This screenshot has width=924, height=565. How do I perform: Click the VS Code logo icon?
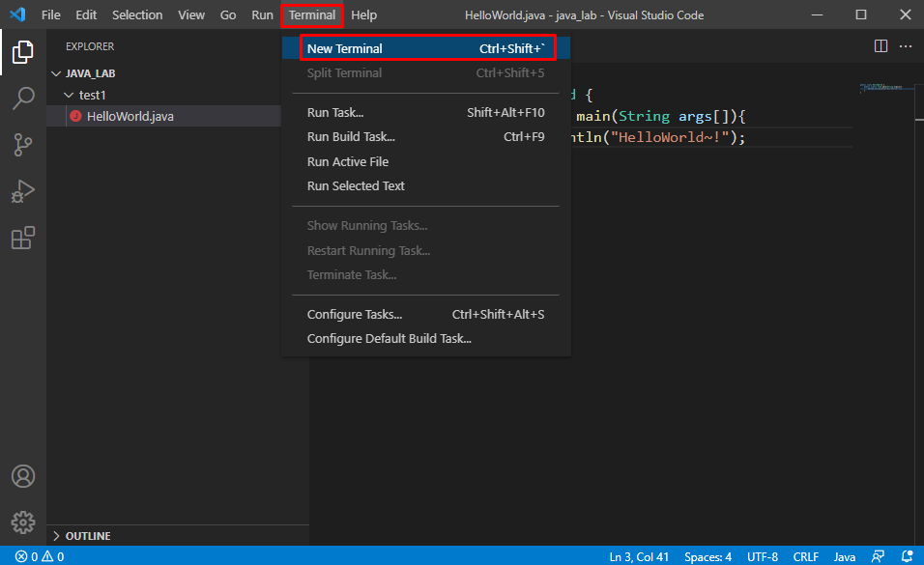[17, 14]
